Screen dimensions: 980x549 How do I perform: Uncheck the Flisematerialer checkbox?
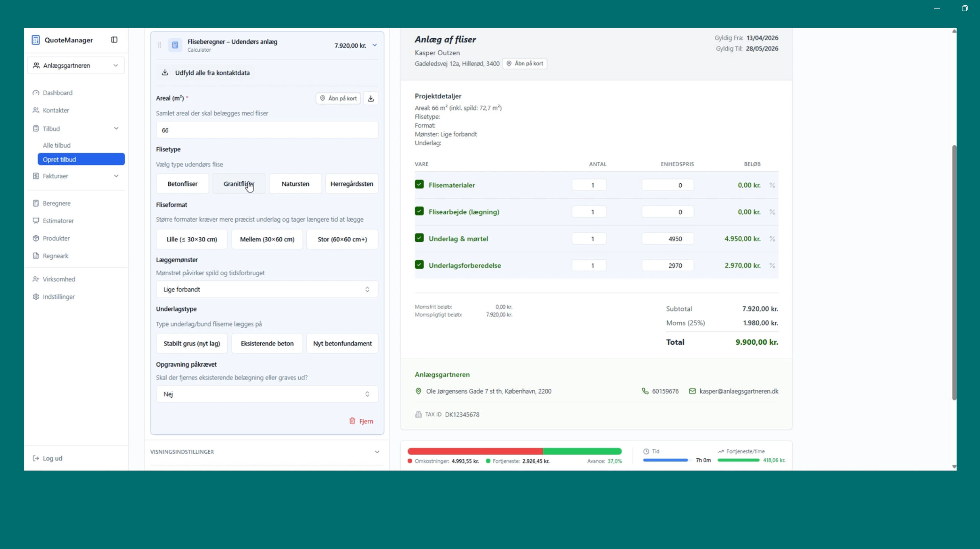(419, 184)
